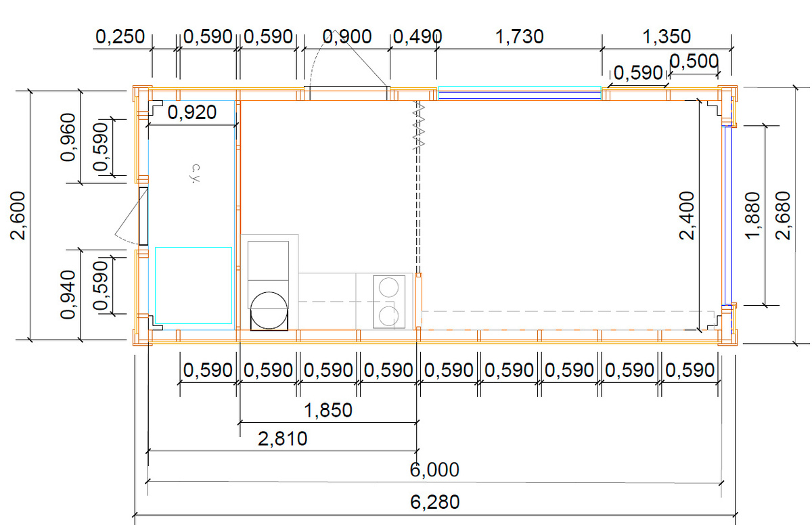
Task: Select the 6,000 inner length dimension
Action: 435,470
